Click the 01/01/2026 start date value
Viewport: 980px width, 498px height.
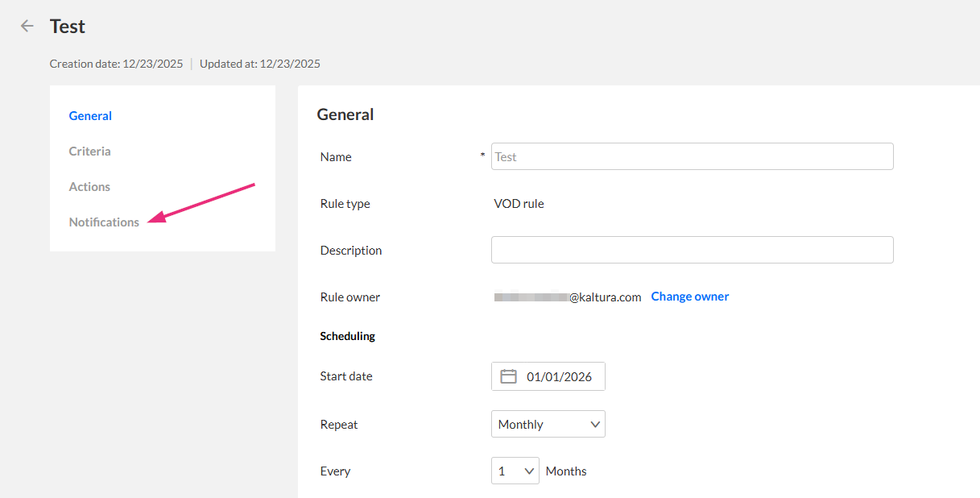pyautogui.click(x=559, y=376)
